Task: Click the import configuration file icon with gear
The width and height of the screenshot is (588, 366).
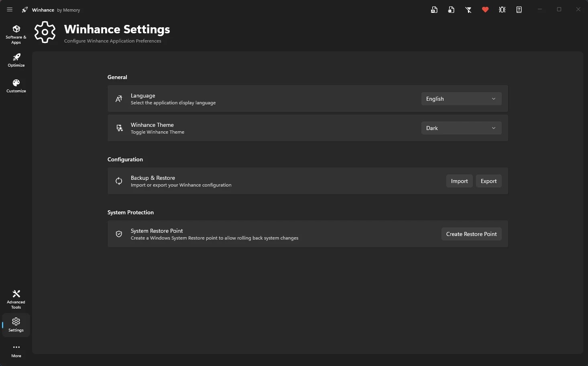Action: (x=451, y=10)
